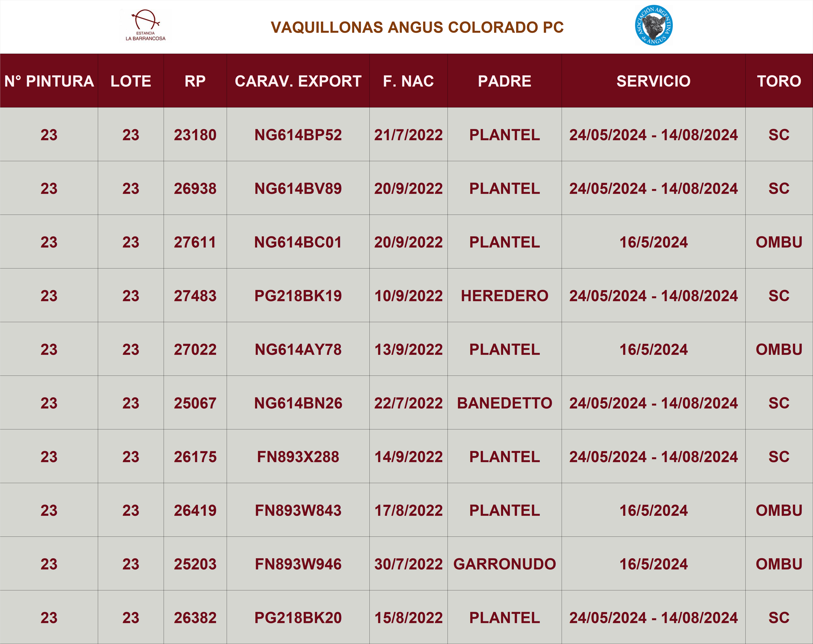Select the TORO column header
Screen dimensions: 813x644
779,81
